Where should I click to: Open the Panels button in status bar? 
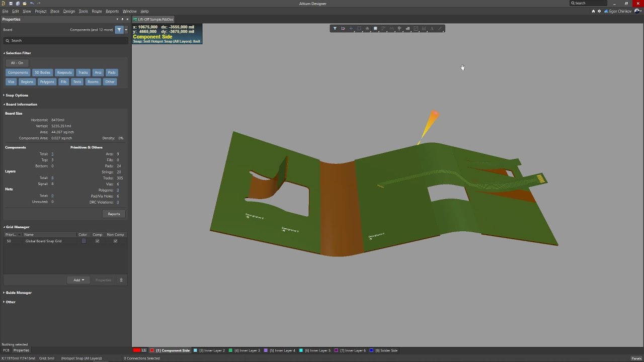click(636, 358)
